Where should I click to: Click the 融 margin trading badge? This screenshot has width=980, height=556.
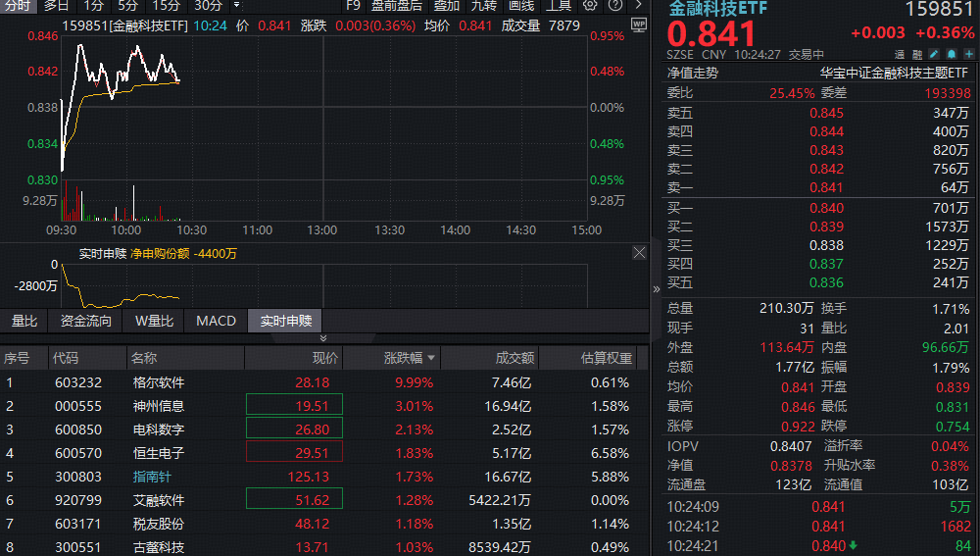coord(917,55)
